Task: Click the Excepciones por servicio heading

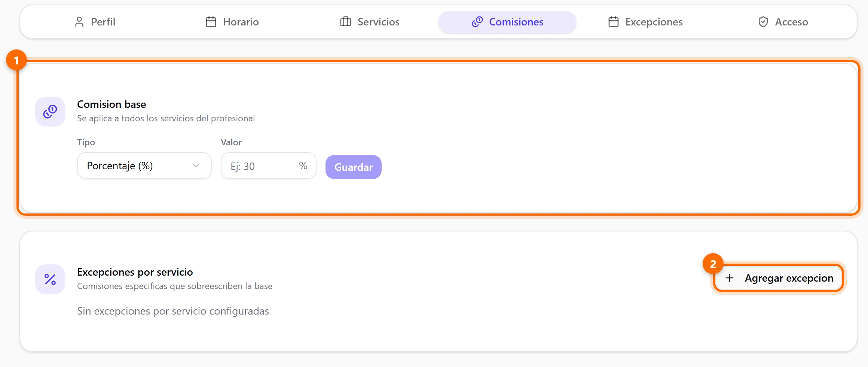Action: 135,272
